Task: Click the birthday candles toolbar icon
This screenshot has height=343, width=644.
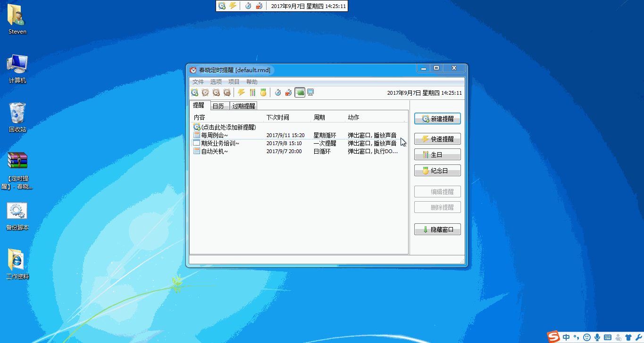Action: [252, 92]
